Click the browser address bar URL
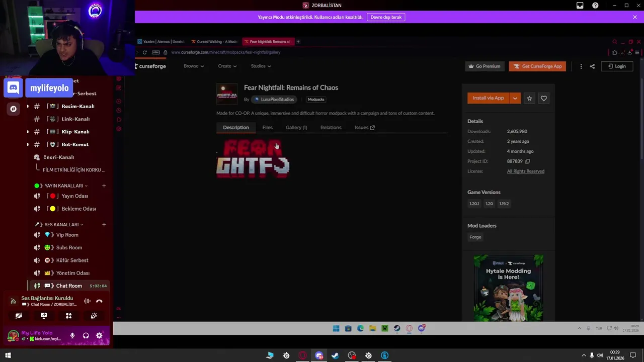 tap(226, 52)
